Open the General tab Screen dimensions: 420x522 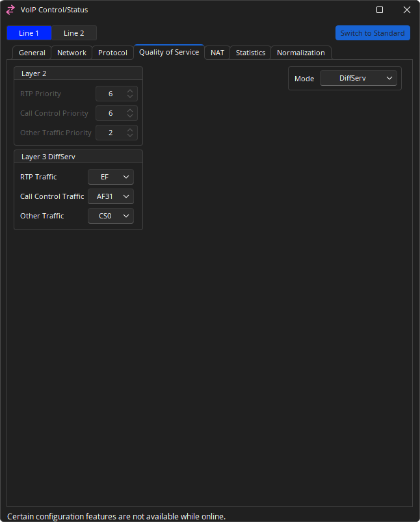pyautogui.click(x=32, y=53)
